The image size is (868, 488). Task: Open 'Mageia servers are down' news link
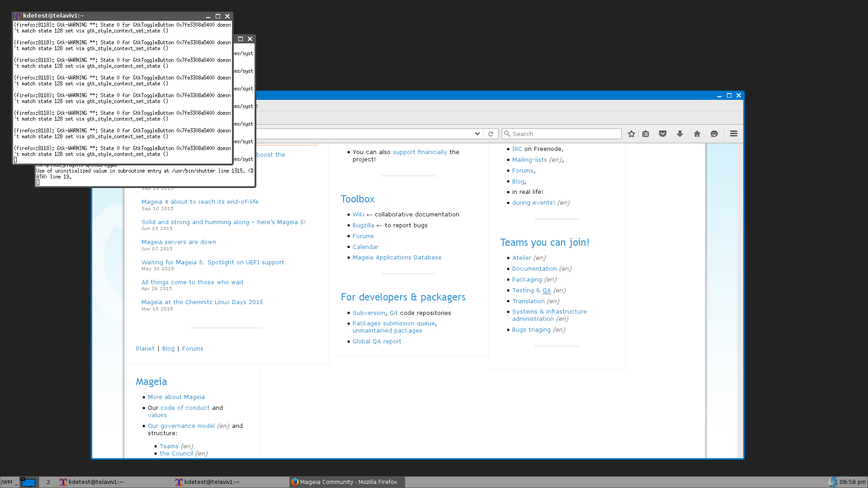179,242
